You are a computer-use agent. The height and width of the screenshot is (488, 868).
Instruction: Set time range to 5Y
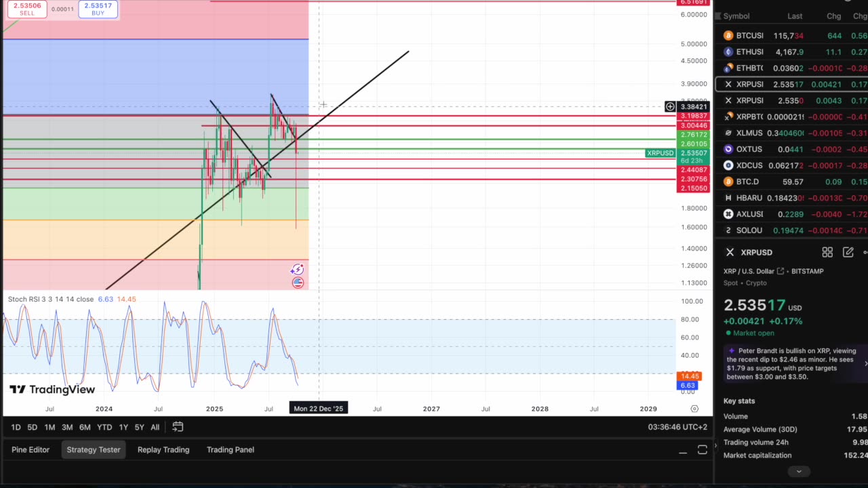pyautogui.click(x=139, y=427)
